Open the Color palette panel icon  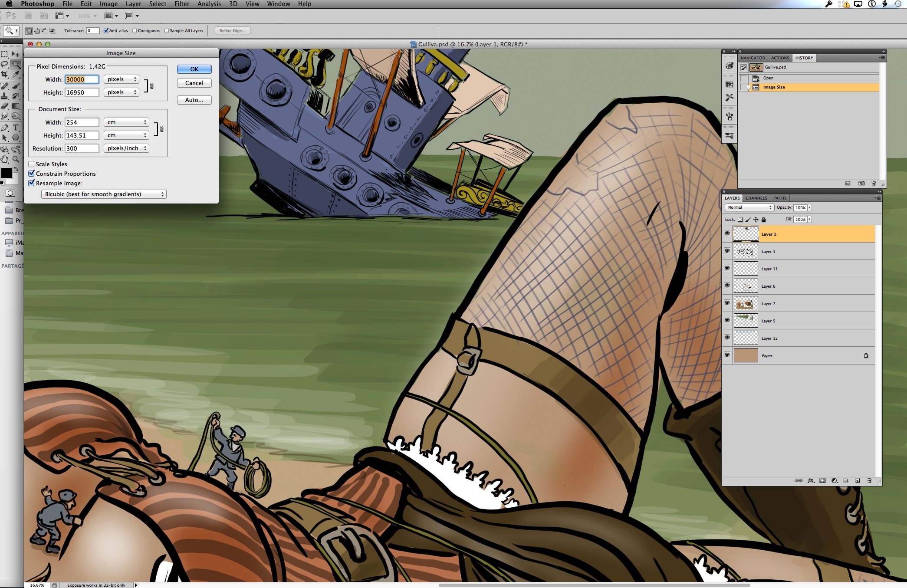(x=730, y=66)
